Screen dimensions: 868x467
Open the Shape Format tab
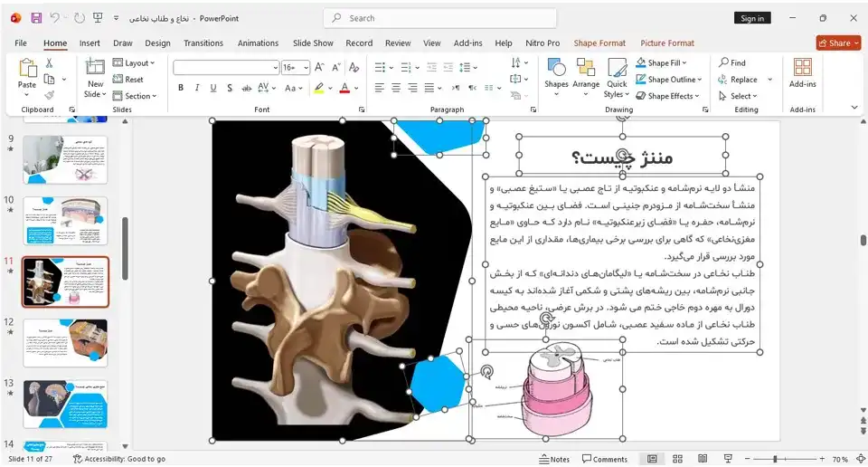599,43
